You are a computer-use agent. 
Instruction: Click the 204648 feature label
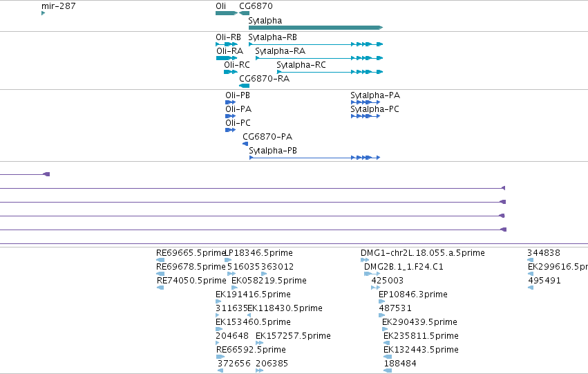coord(232,336)
